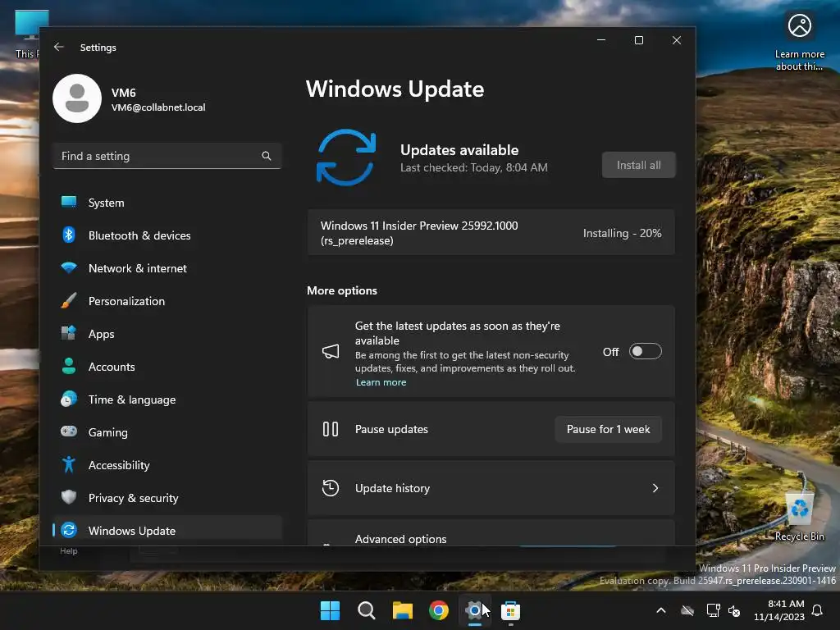
Task: Show hidden tray icons chevron
Action: (661, 610)
